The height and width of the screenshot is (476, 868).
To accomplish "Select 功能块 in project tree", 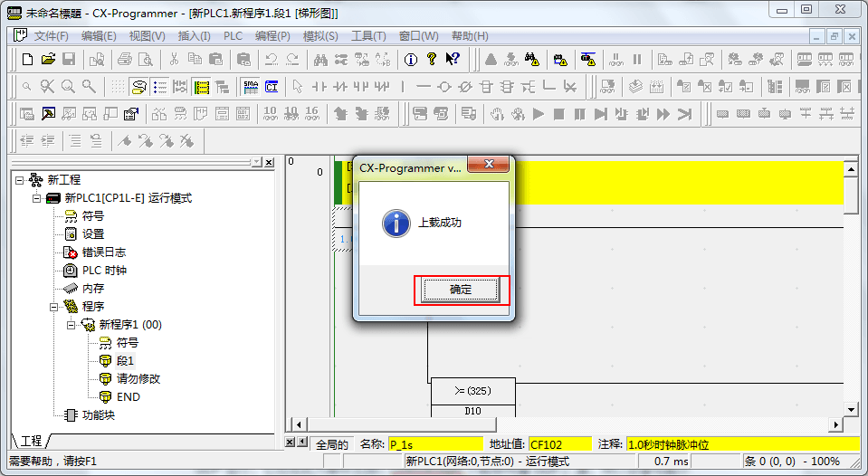I will point(99,415).
